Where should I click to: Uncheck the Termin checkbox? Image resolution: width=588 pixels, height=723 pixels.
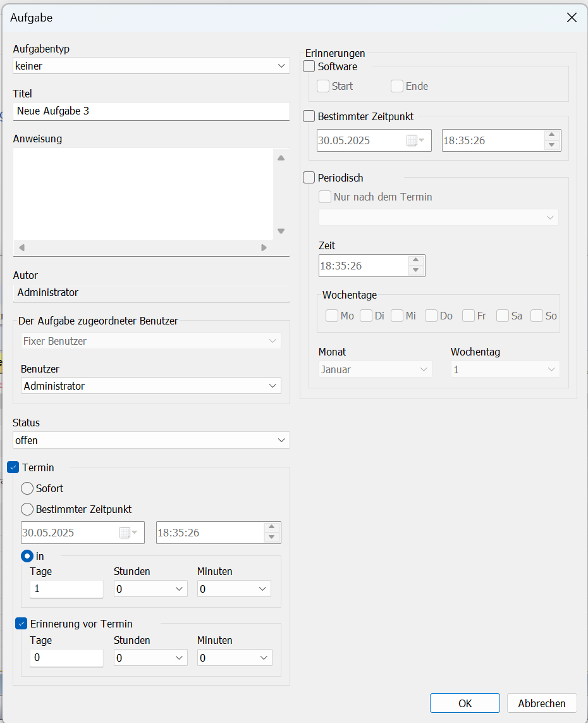(13, 467)
